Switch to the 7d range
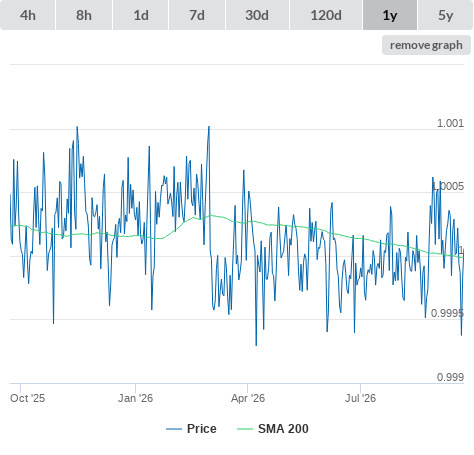This screenshot has height=455, width=474. coord(197,15)
